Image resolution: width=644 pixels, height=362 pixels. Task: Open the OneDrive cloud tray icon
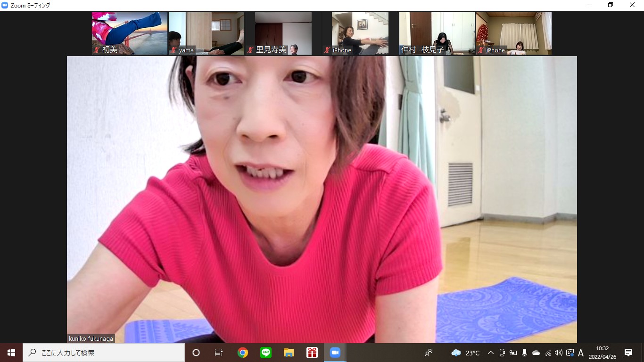coord(536,353)
